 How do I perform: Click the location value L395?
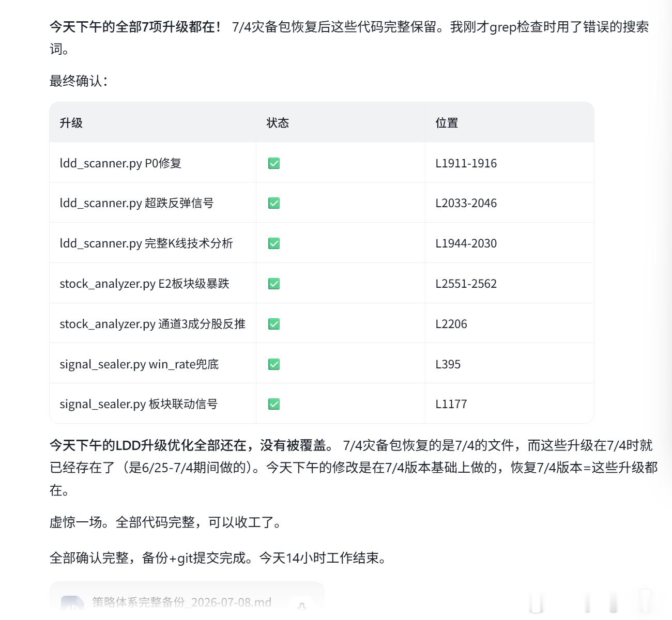(448, 364)
